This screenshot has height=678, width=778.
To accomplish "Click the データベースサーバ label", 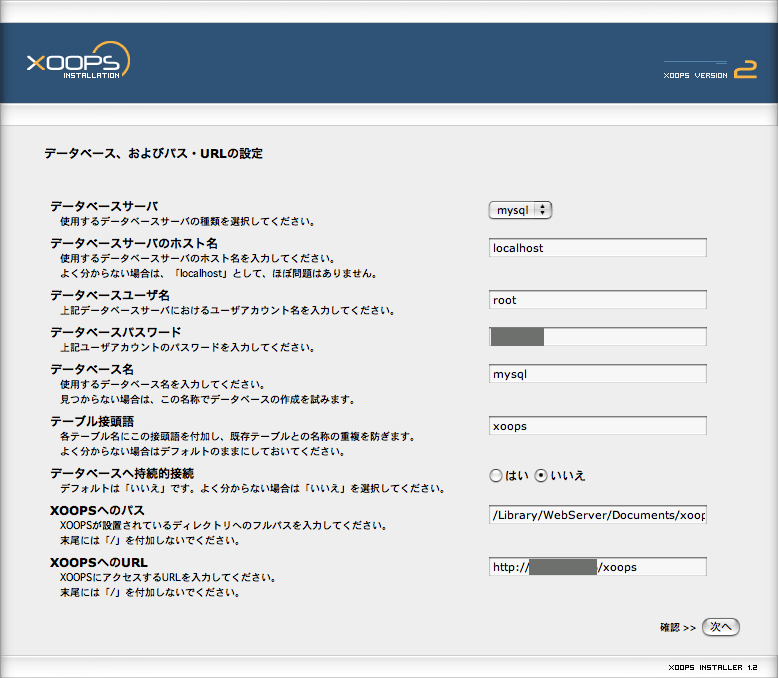I will tap(104, 206).
